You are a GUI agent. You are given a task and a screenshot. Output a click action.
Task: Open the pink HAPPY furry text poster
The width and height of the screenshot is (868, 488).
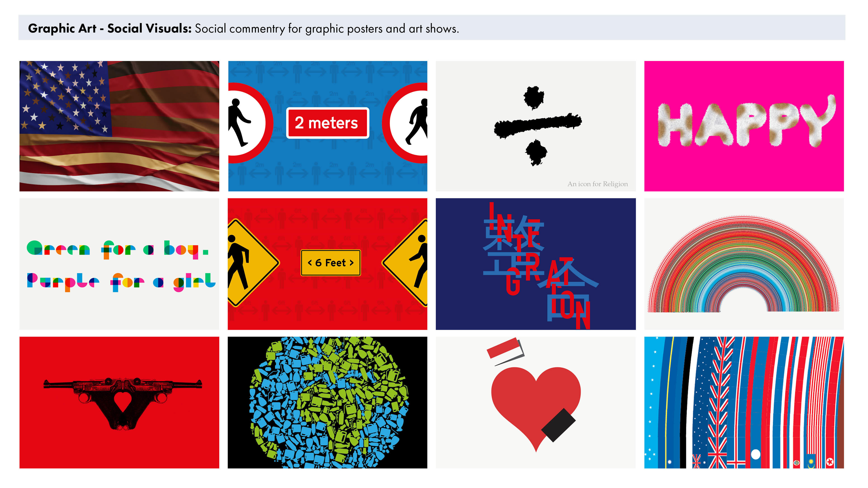tap(744, 126)
